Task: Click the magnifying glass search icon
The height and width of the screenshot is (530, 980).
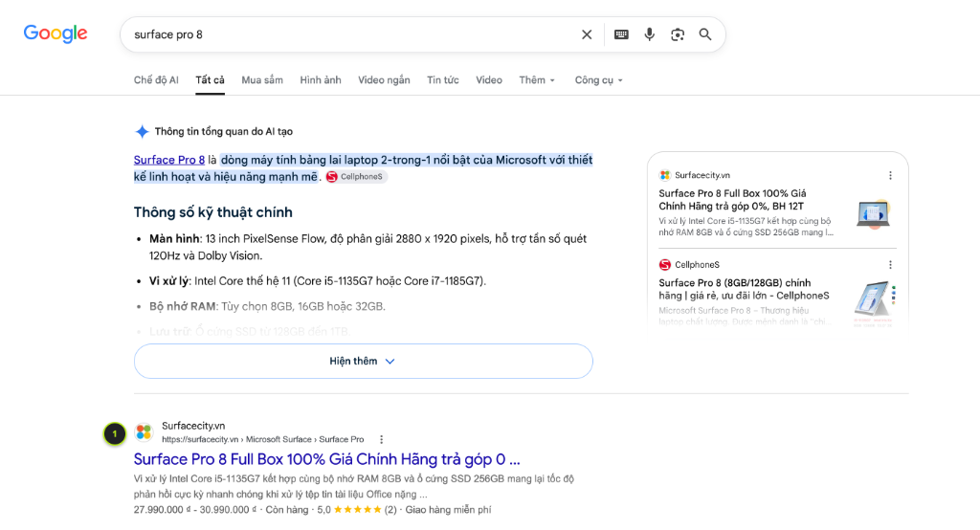Action: 705,34
